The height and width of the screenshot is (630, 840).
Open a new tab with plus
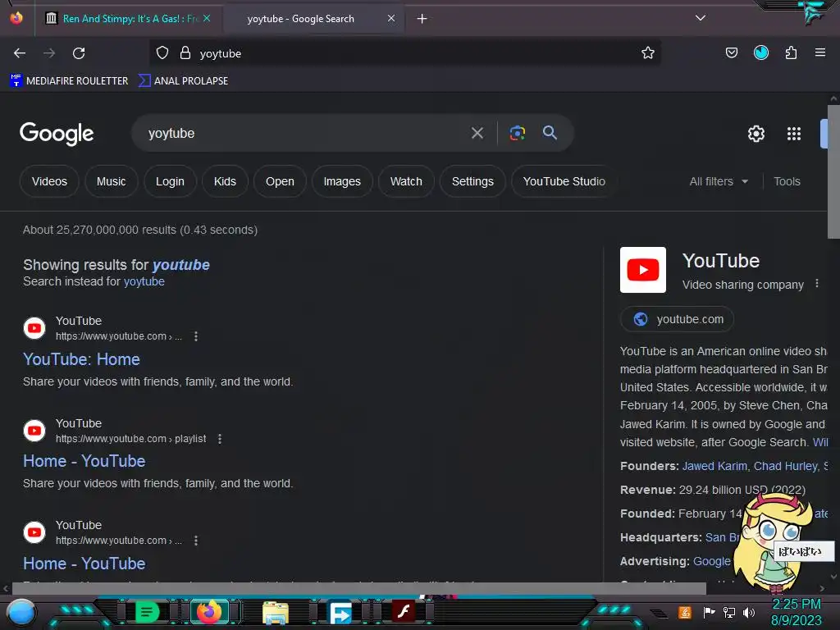[422, 19]
